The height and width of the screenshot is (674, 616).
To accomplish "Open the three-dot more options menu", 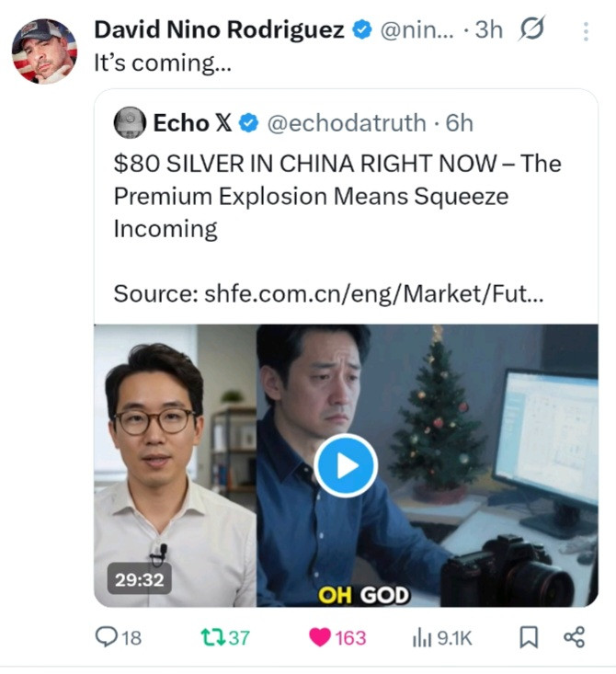I will 586,31.
